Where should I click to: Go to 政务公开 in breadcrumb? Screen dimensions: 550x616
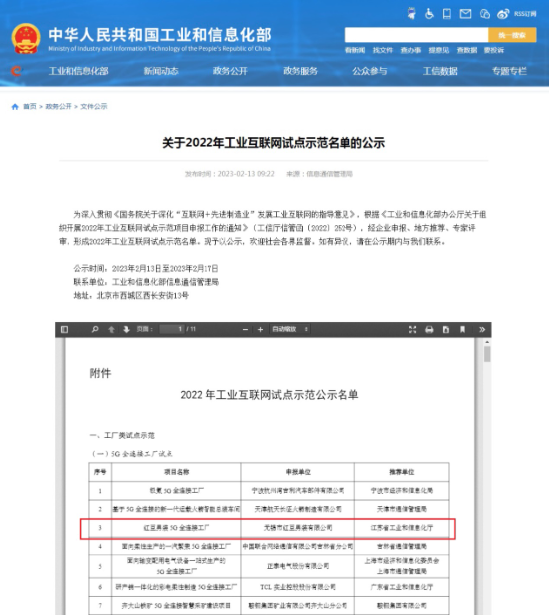click(59, 106)
